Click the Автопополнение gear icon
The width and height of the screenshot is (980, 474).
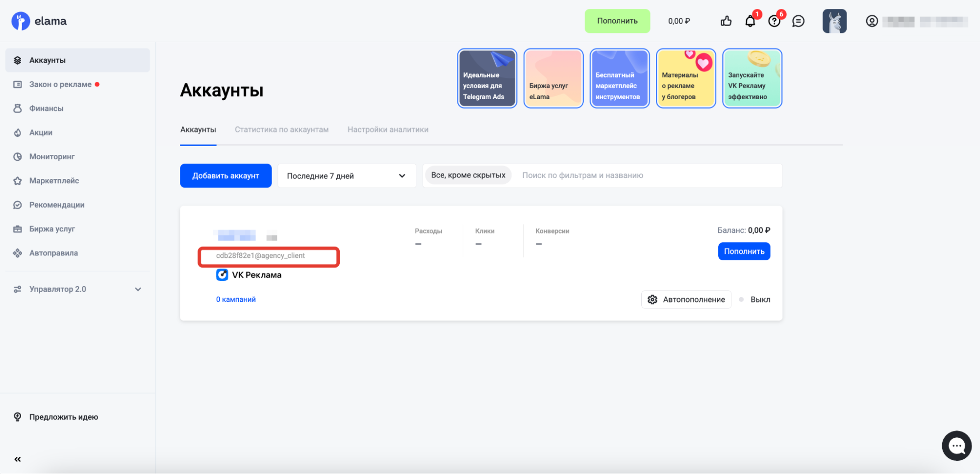coord(652,299)
